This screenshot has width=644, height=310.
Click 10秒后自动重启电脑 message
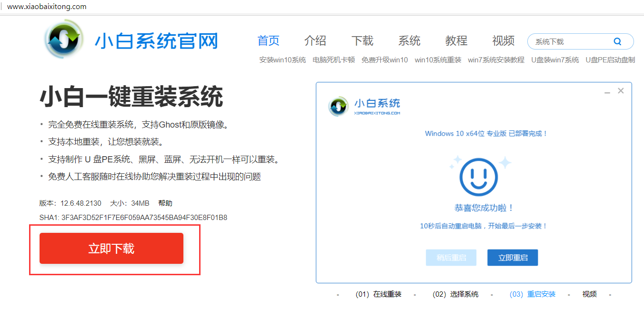click(x=484, y=226)
